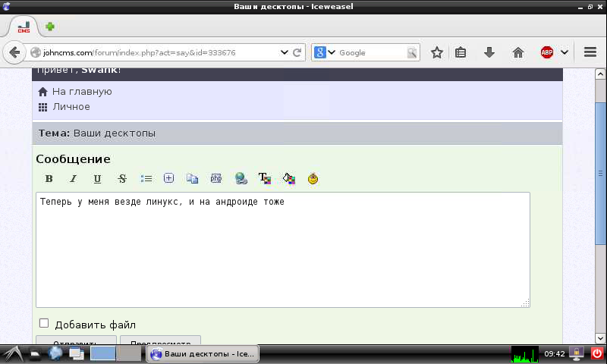
Task: Insert a PHP code tag
Action: point(216,178)
